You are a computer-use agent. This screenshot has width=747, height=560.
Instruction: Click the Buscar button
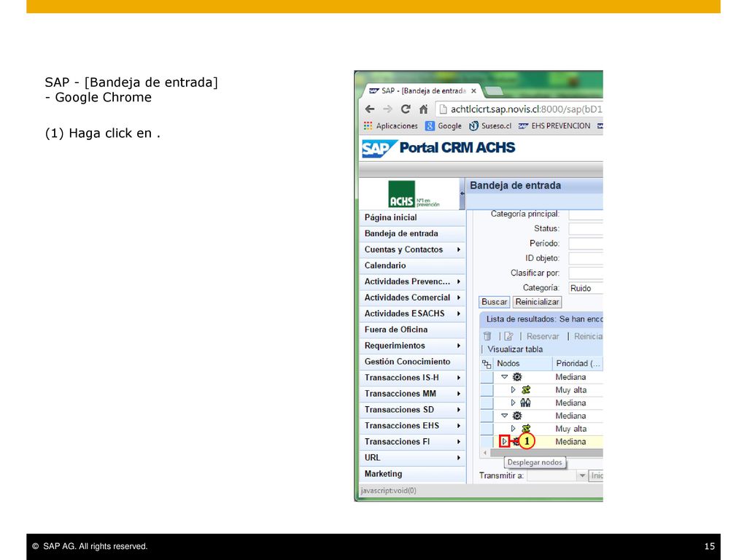494,302
